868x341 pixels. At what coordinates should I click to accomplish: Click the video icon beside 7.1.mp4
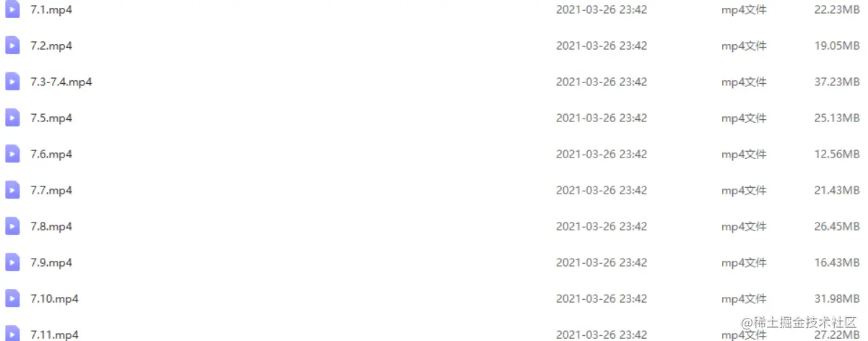coord(12,9)
